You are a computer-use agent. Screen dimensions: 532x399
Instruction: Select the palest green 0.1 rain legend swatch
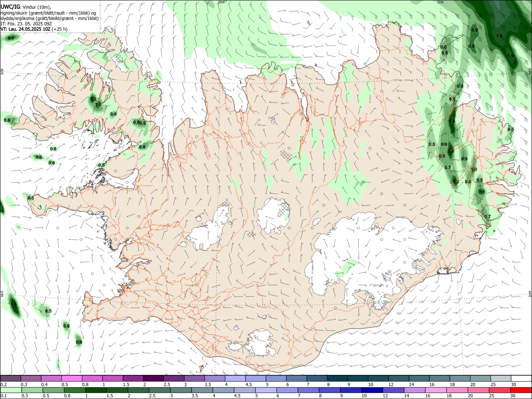point(11,390)
